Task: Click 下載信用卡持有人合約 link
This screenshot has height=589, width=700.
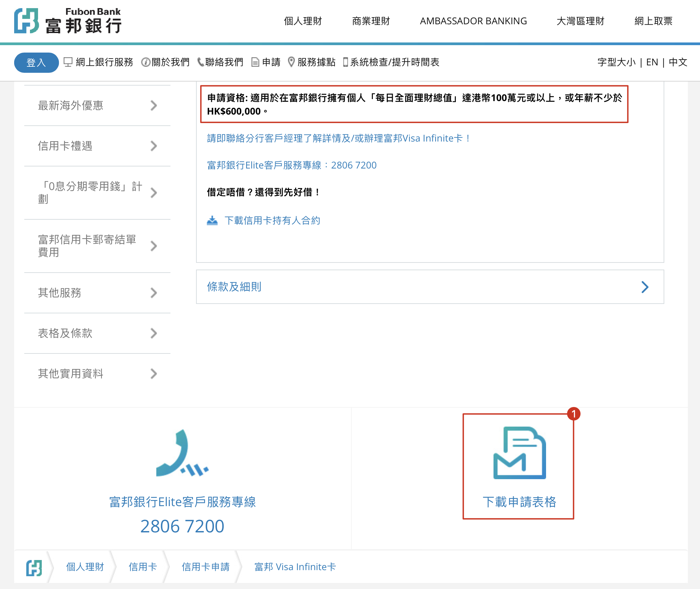Action: pyautogui.click(x=272, y=220)
